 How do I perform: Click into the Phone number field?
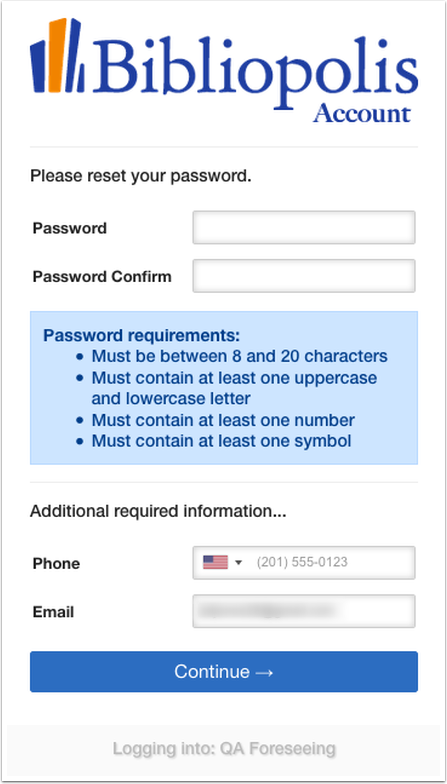[332, 562]
